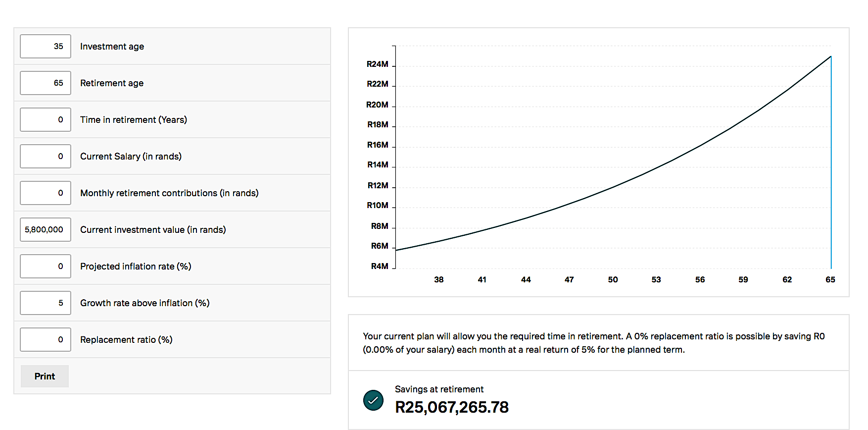Click the Time in retirement field
Screen dimensions: 868x430
46,120
